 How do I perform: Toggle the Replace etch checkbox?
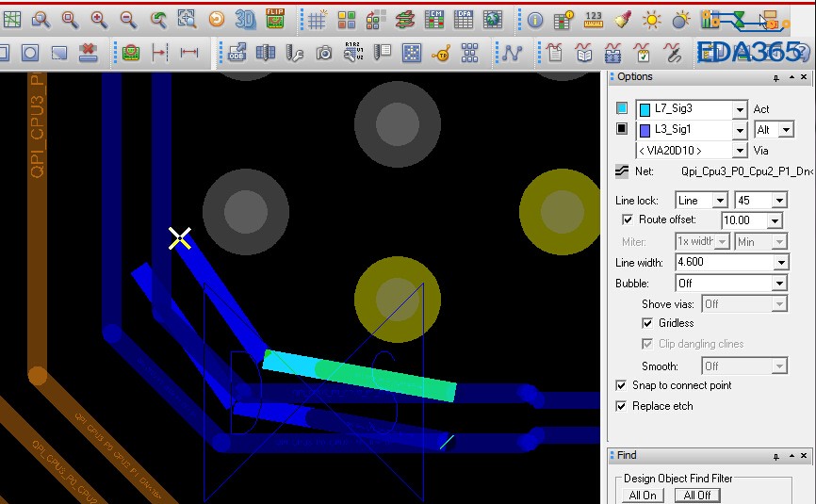coord(621,406)
